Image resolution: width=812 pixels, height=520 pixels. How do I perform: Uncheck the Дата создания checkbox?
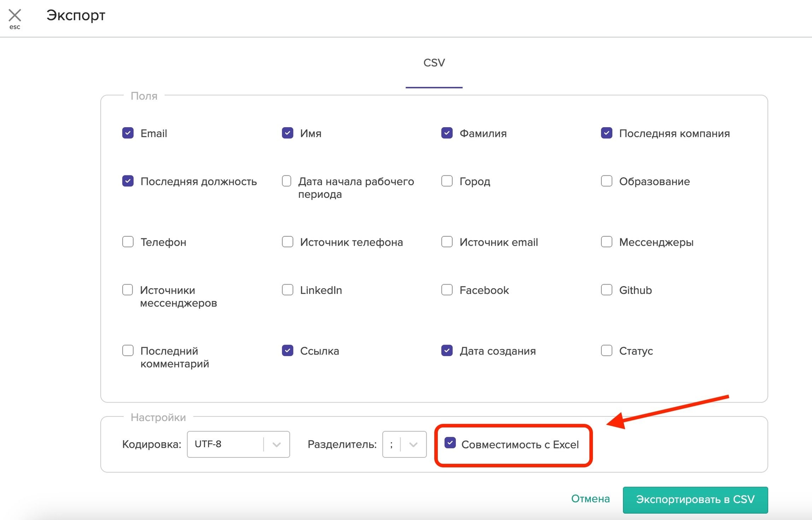447,350
